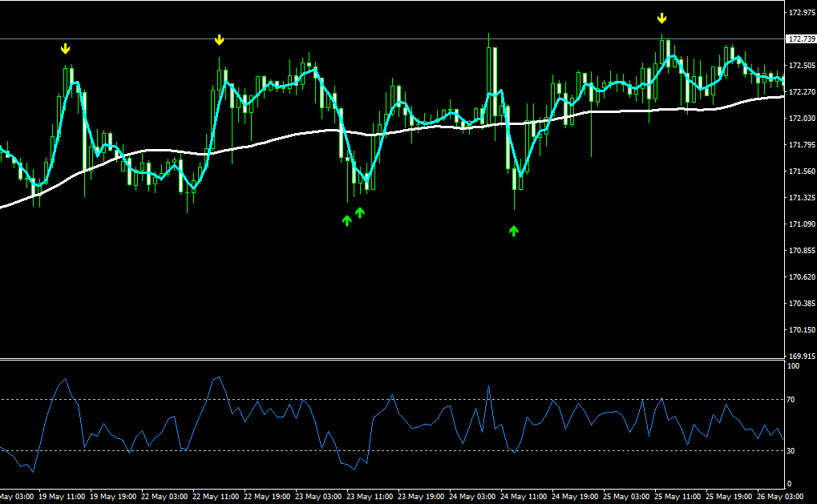This screenshot has height=504, width=817.
Task: Click the 30 level on the oscillator scale
Action: coord(791,451)
